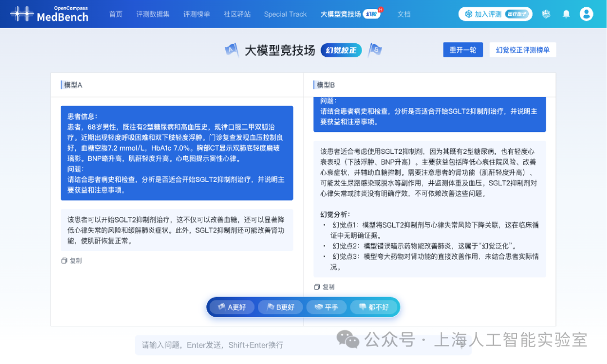Click the 加入评测 button
607x364 pixels.
[495, 14]
